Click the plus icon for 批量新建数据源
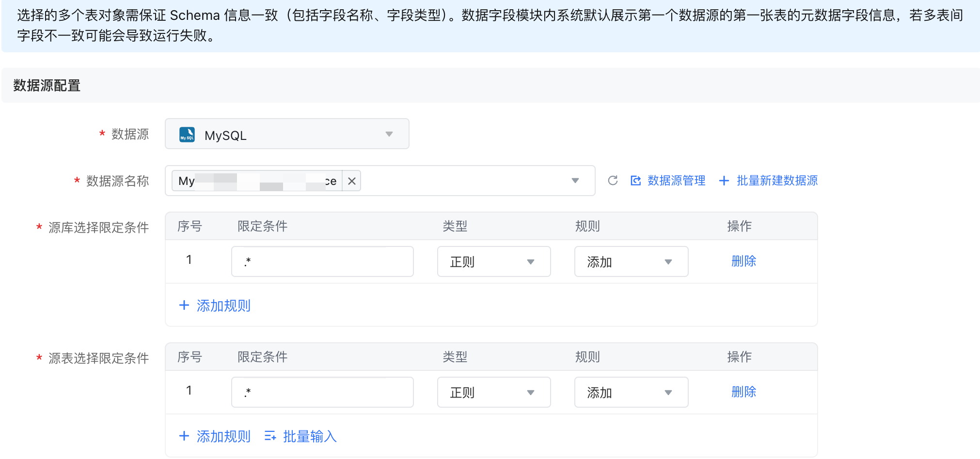 point(724,181)
